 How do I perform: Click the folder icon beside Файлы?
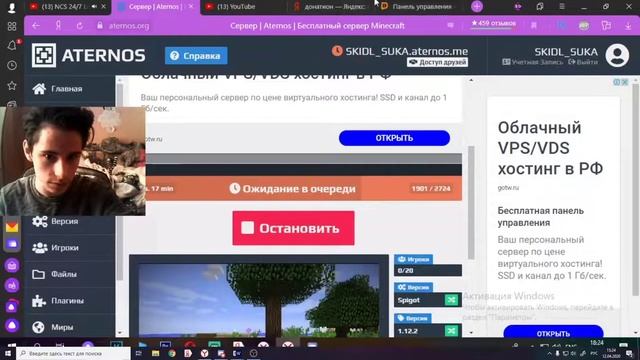pos(38,274)
